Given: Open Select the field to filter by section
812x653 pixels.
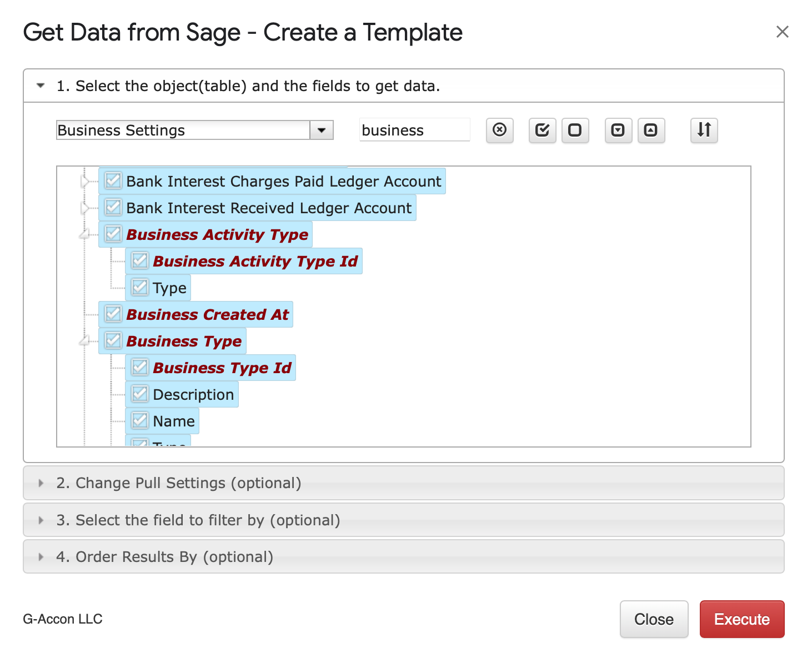Looking at the screenshot, I should click(198, 520).
